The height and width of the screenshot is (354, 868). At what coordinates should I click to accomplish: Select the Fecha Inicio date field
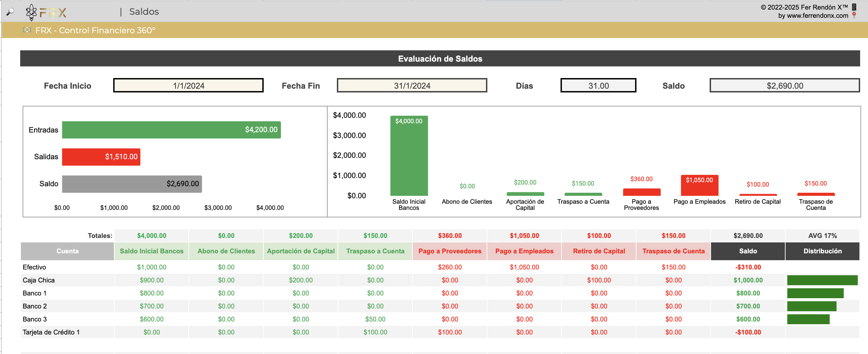point(188,86)
